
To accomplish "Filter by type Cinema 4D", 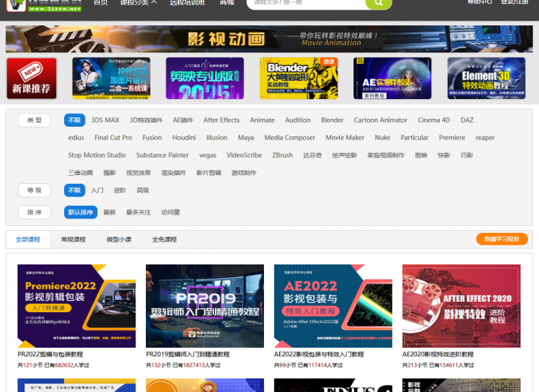I will [x=434, y=120].
